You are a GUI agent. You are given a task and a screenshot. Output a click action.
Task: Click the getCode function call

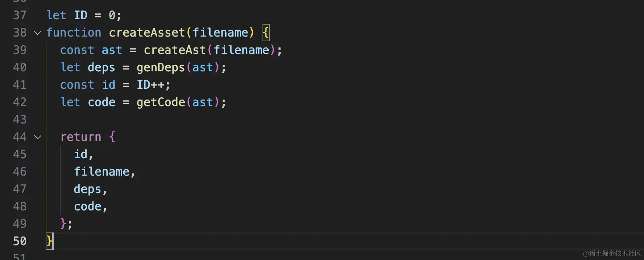(x=161, y=102)
